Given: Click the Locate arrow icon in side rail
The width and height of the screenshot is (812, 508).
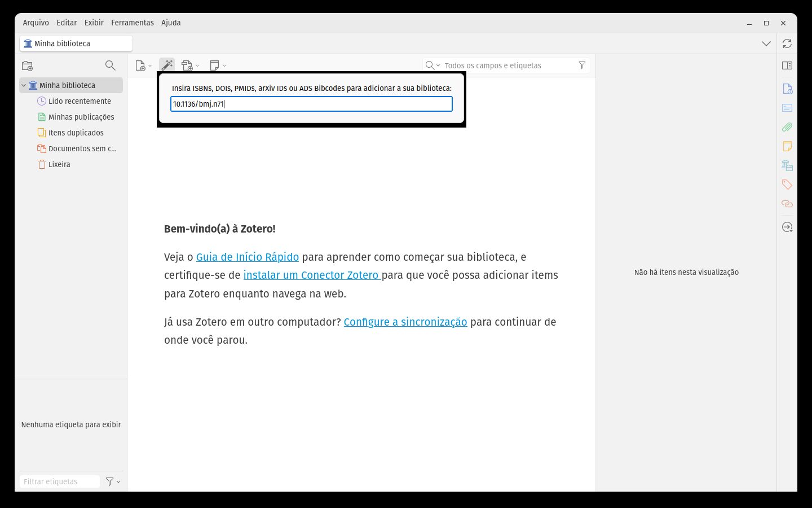Looking at the screenshot, I should click(x=787, y=227).
